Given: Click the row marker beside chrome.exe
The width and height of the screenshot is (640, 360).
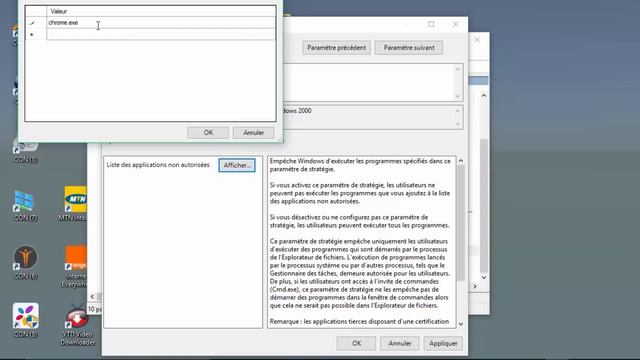Looking at the screenshot, I should point(32,23).
